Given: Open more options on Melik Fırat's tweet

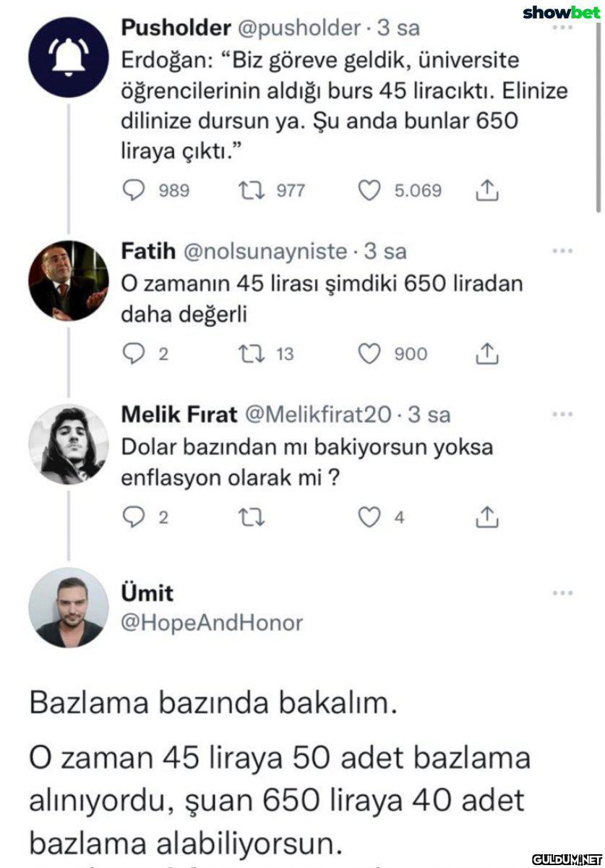Looking at the screenshot, I should tap(562, 414).
